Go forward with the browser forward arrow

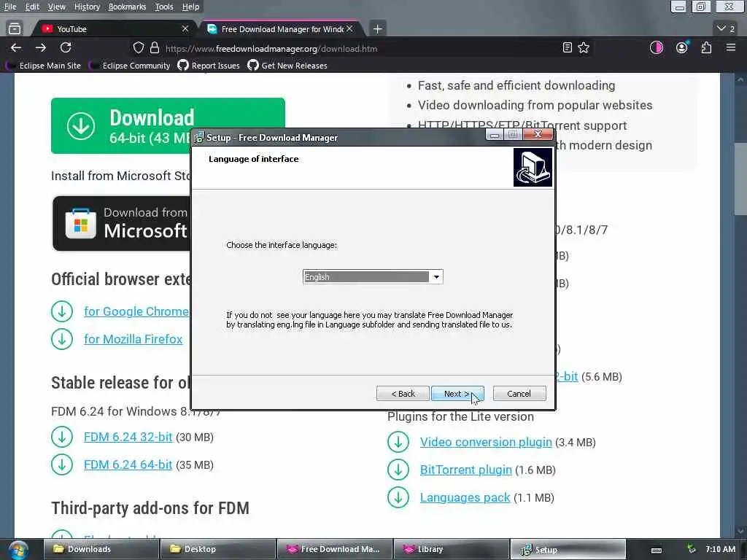(41, 47)
